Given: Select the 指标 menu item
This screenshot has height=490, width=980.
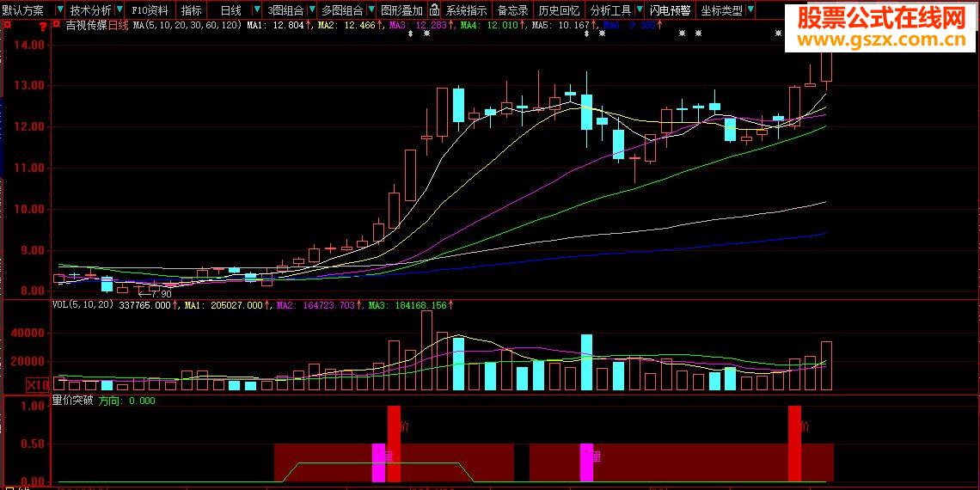Looking at the screenshot, I should (192, 10).
